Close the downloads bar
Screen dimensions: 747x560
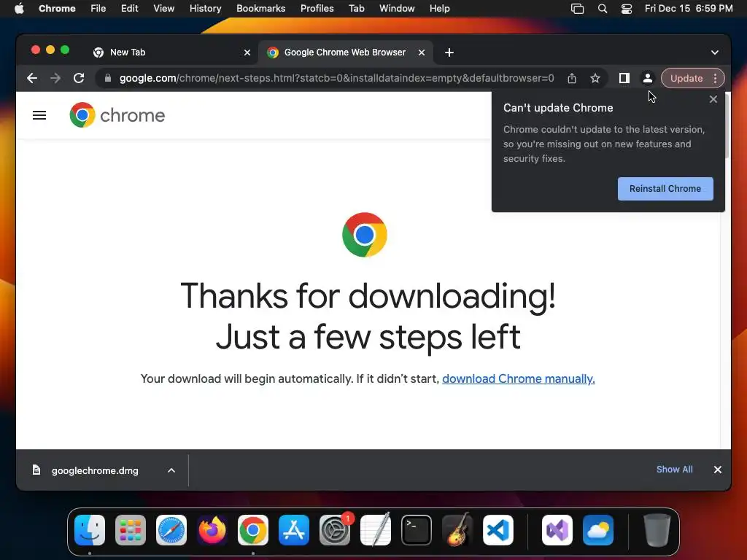coord(718,470)
